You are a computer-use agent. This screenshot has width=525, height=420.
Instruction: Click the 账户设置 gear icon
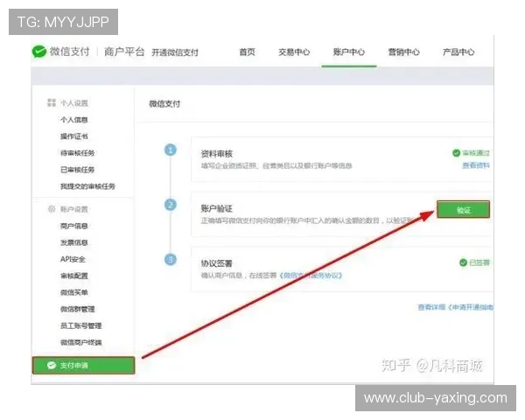click(x=52, y=209)
